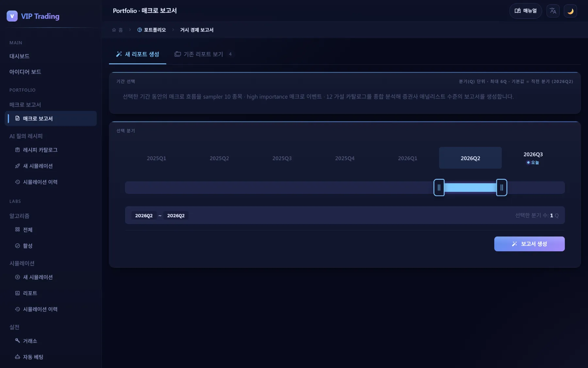
Task: Click the highlighted 2026Q2 quarter cell
Action: tap(470, 158)
